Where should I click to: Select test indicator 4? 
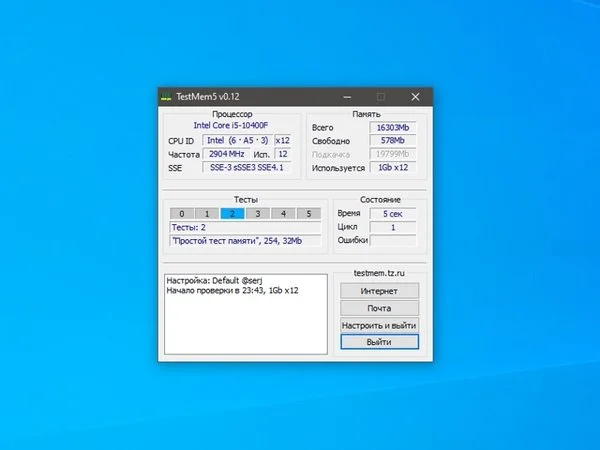click(x=283, y=214)
